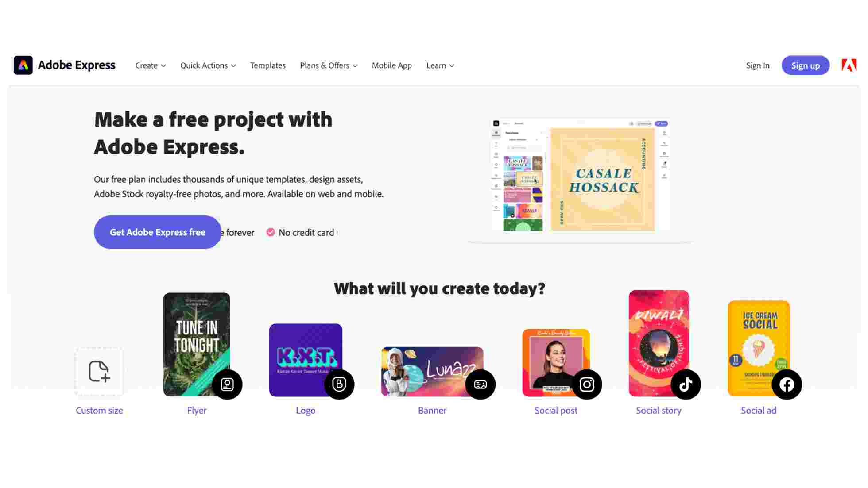
Task: Click the Templates menu item
Action: pos(267,65)
